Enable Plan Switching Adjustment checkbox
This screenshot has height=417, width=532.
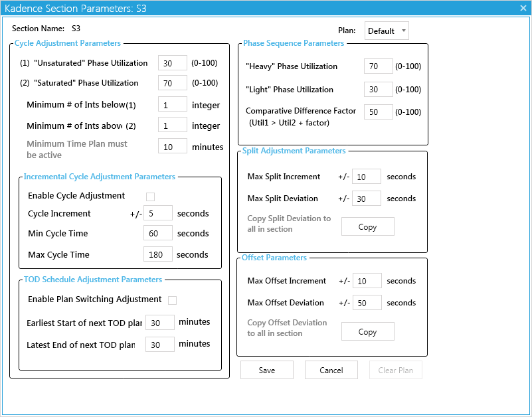172,300
